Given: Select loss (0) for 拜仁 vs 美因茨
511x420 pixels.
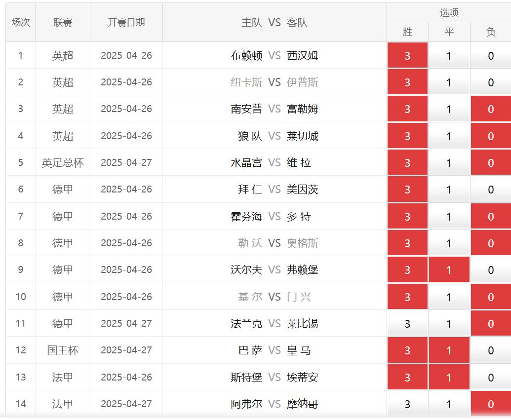Looking at the screenshot, I should [x=490, y=190].
